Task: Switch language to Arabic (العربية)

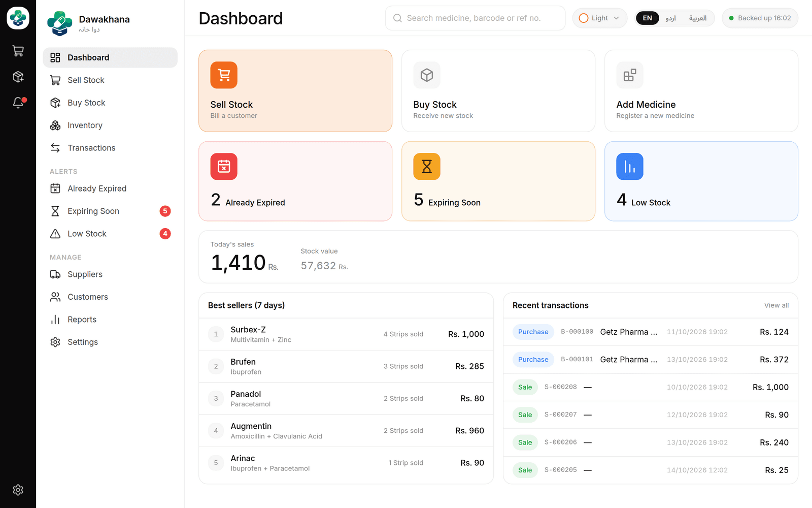Action: click(698, 18)
